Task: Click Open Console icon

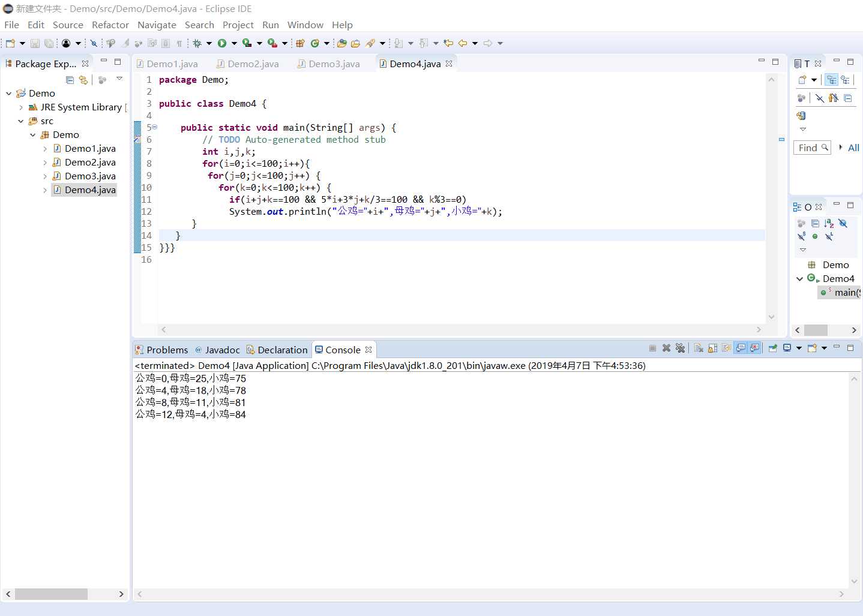Action: click(813, 348)
